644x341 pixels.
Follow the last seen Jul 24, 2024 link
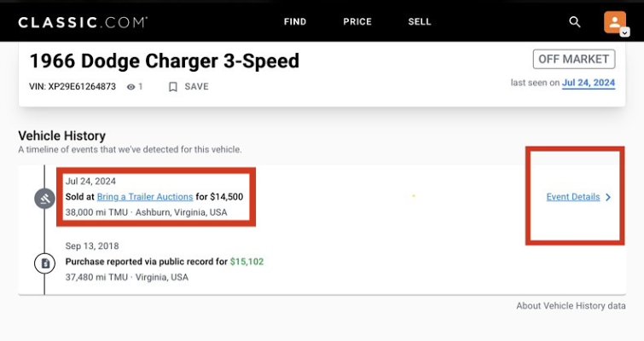click(589, 83)
